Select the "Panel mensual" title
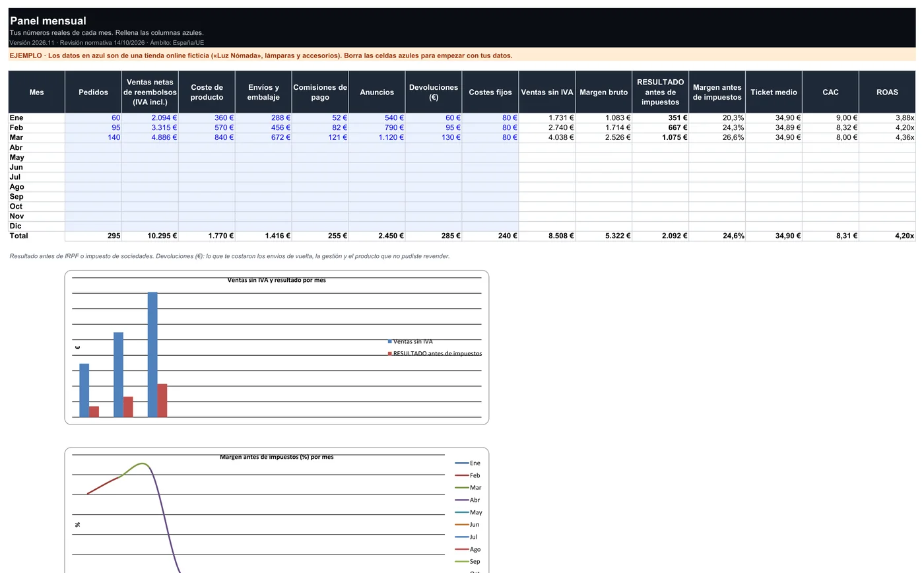924x573 pixels. coord(48,21)
